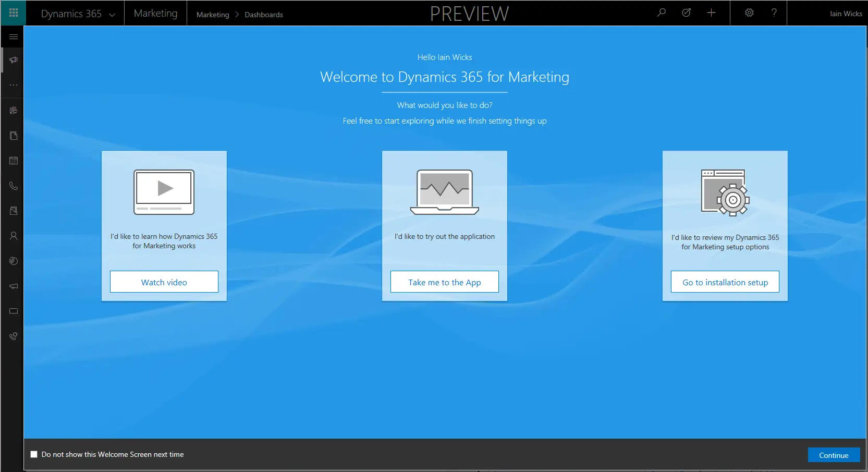
Task: Open the Marketing app label
Action: [x=155, y=14]
